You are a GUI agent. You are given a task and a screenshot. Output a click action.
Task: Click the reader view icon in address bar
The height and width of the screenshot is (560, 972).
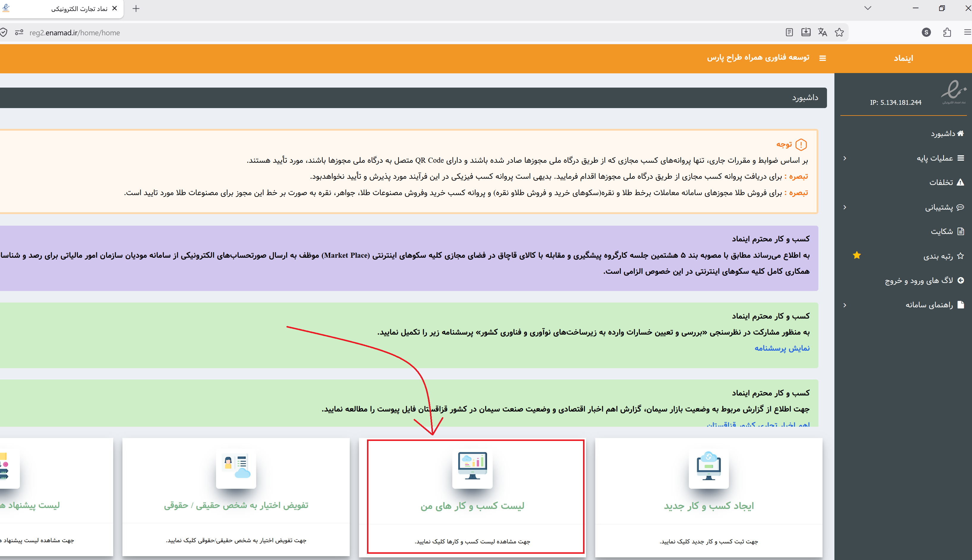pos(789,32)
